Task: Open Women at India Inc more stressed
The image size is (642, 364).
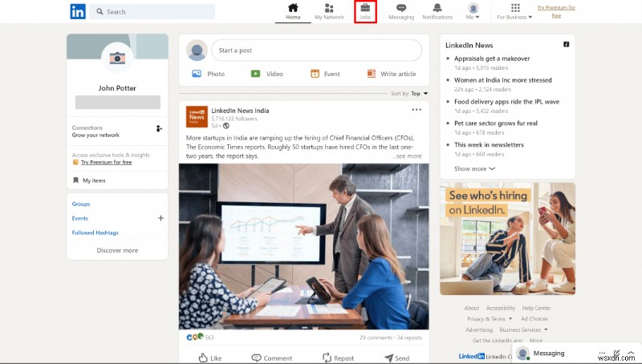Action: pyautogui.click(x=503, y=80)
